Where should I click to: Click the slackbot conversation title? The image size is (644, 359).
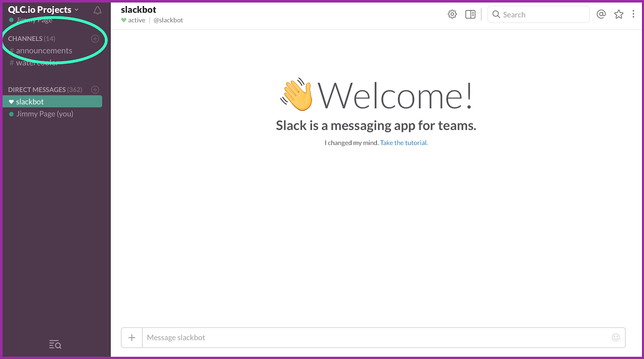(138, 10)
